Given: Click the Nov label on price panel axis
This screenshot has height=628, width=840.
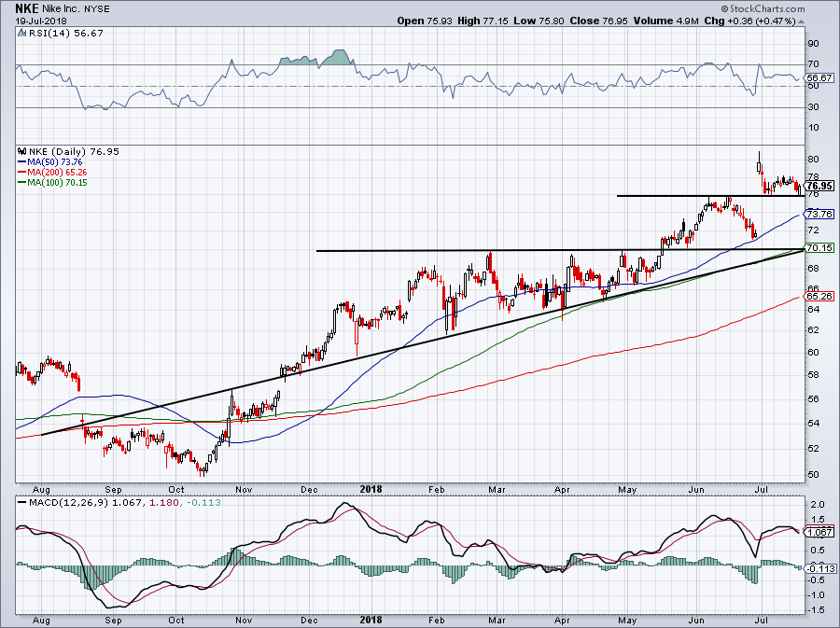Looking at the screenshot, I should coord(244,489).
